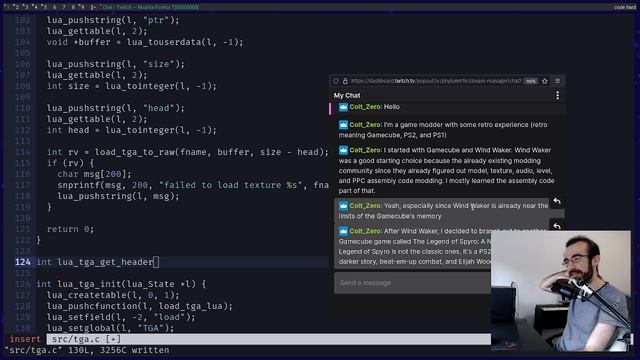Click the Mozilla Firefox window title in top bar
640x360 pixels.
(150, 7)
